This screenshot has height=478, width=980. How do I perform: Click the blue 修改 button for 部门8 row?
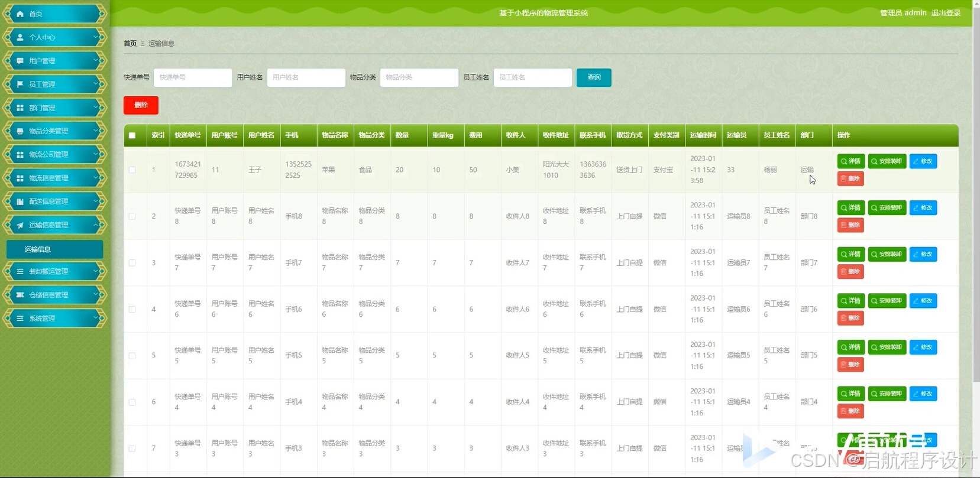coord(923,208)
